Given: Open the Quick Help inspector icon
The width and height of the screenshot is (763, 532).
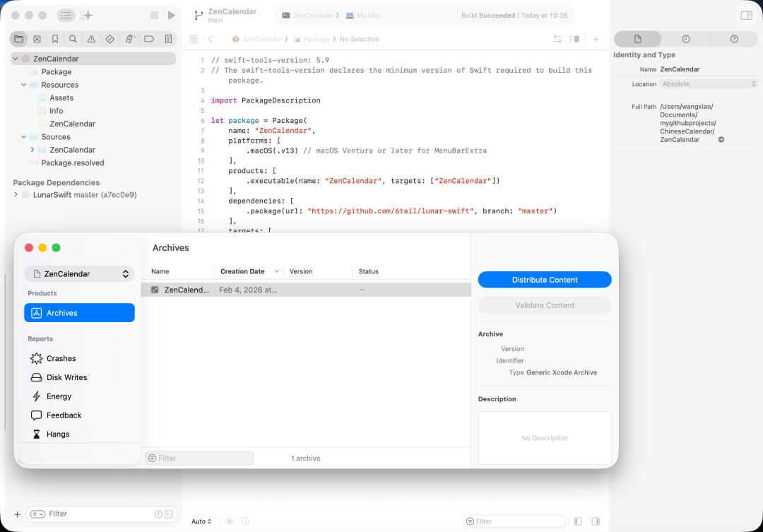Looking at the screenshot, I should click(x=734, y=39).
